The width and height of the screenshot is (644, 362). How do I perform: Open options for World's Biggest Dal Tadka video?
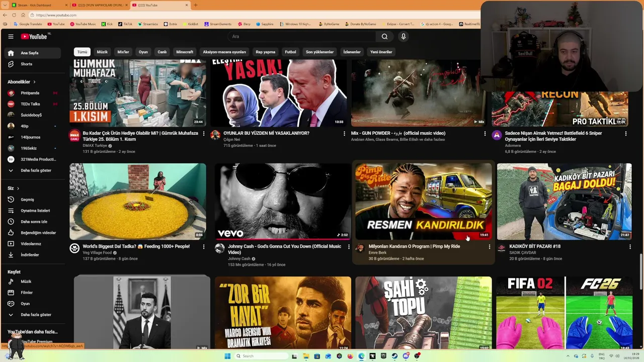coord(203,246)
